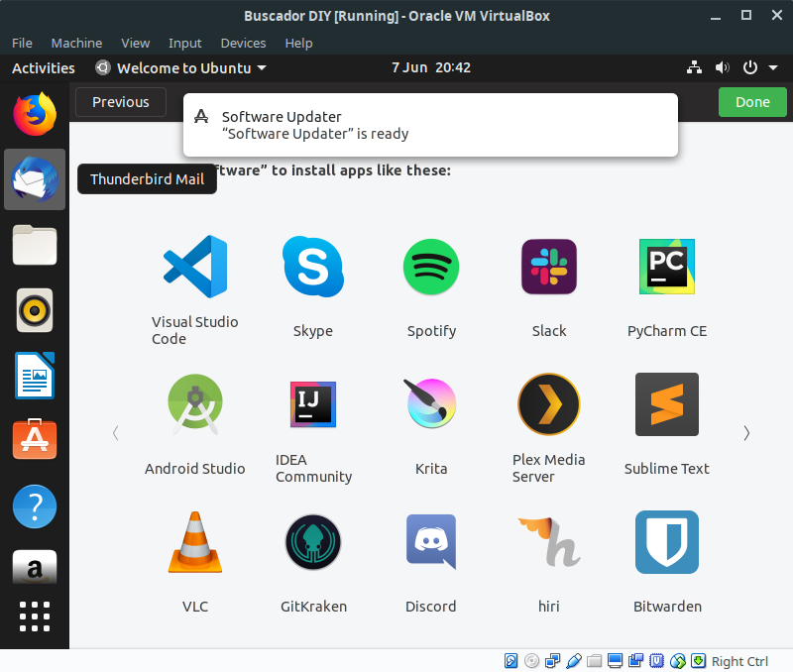This screenshot has width=793, height=672.
Task: Select the PyCharm CE icon
Action: (x=666, y=267)
